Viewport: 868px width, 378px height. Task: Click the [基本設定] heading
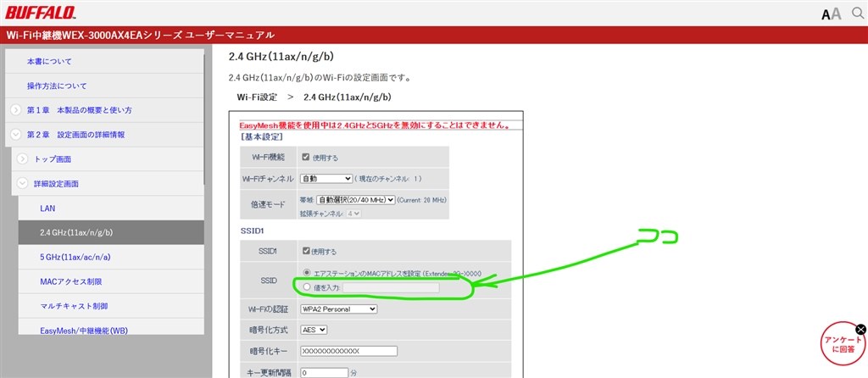pyautogui.click(x=262, y=136)
